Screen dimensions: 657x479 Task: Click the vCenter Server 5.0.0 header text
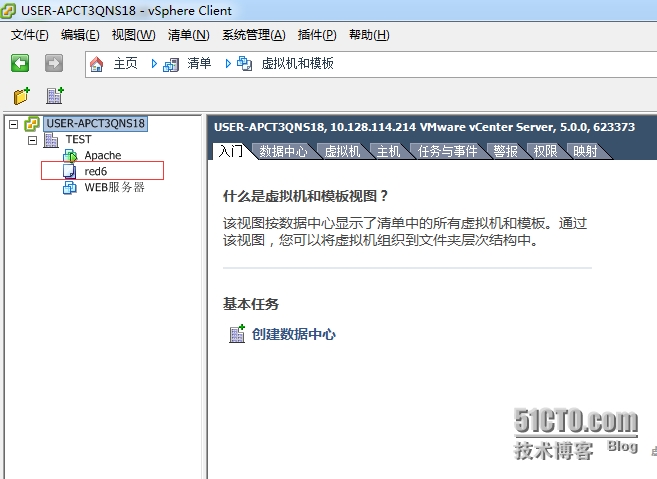(424, 127)
